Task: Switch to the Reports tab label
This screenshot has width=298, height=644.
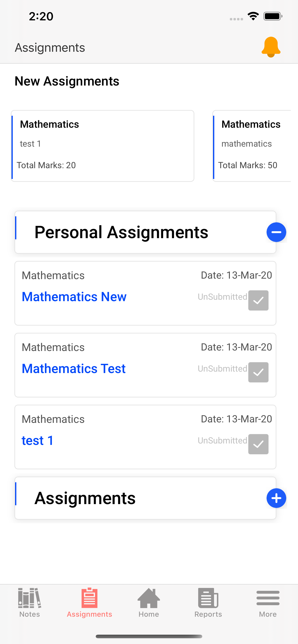Action: [208, 614]
